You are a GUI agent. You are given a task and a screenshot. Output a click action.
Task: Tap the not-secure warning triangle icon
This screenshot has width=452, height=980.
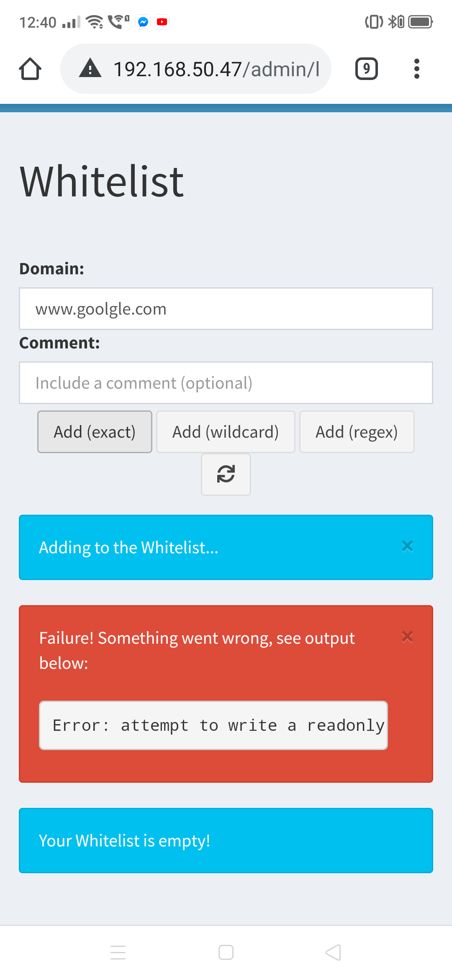click(x=90, y=69)
